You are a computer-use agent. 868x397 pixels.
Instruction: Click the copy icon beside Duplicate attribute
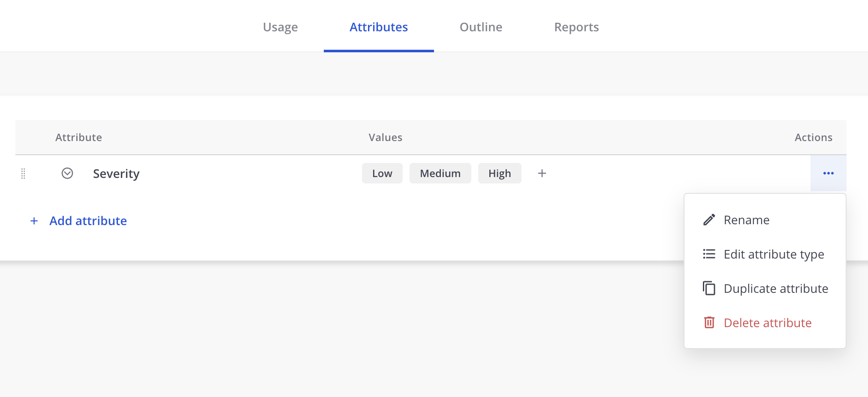click(x=710, y=288)
